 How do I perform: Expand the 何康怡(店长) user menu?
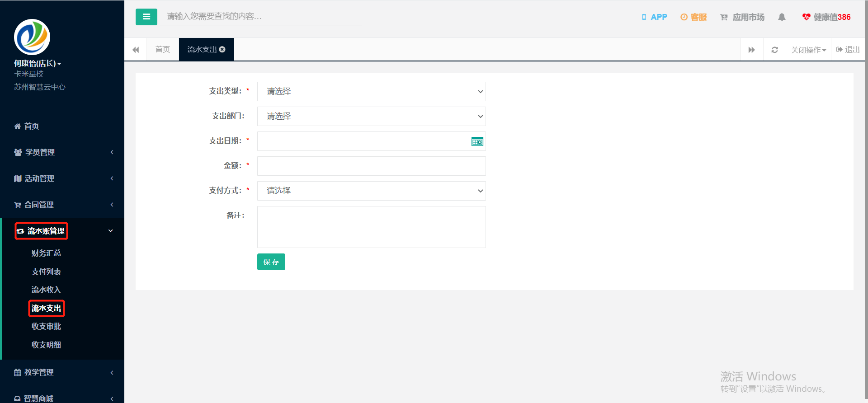(x=38, y=63)
